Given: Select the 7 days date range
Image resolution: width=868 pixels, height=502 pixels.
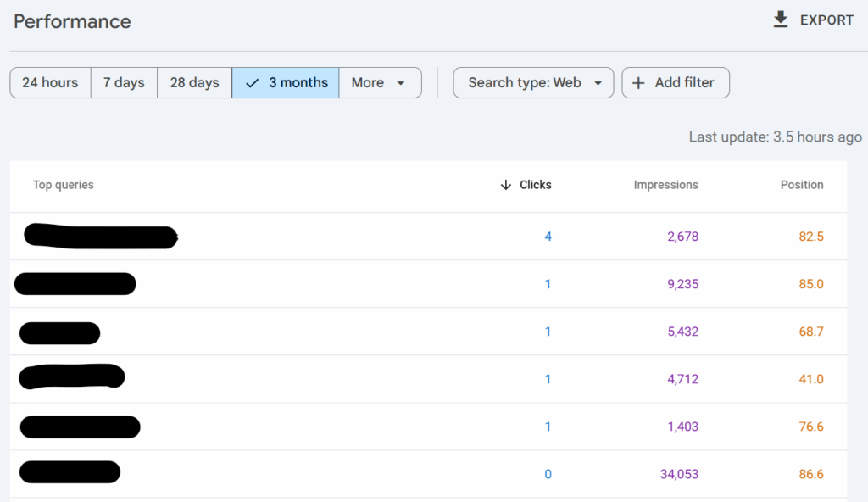Looking at the screenshot, I should pyautogui.click(x=124, y=82).
